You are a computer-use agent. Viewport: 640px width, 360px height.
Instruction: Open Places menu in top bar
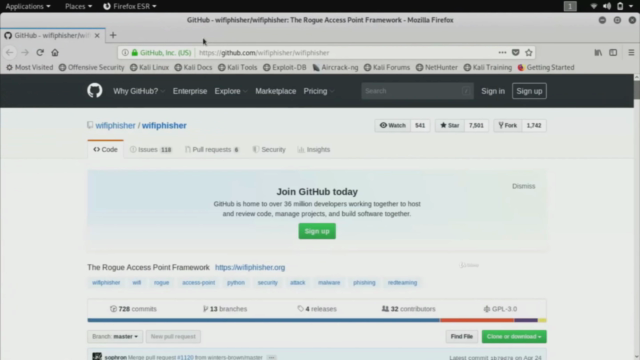(78, 6)
